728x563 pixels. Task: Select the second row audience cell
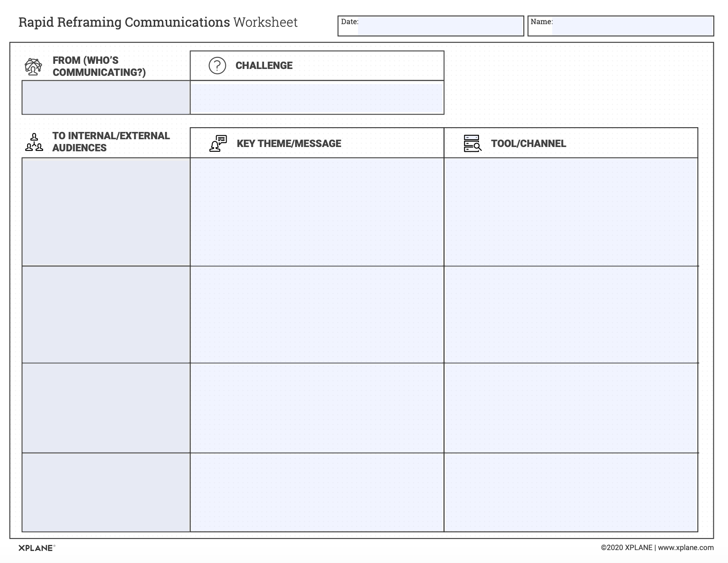106,315
